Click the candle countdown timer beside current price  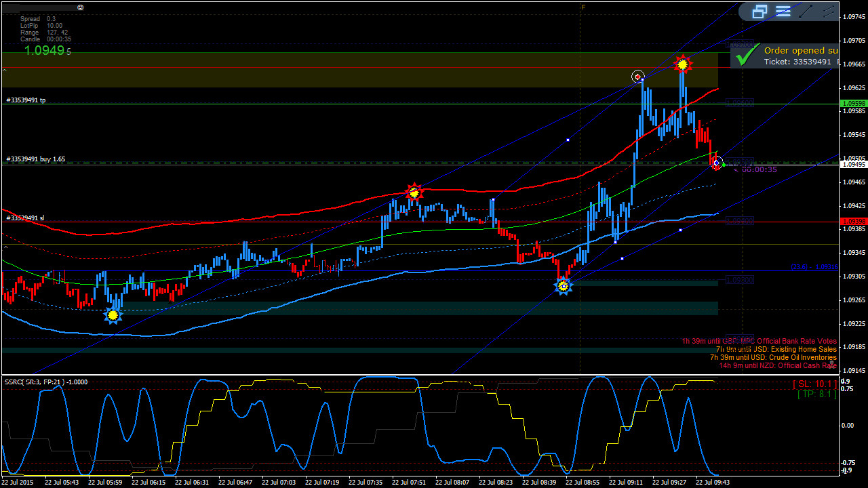pos(755,169)
